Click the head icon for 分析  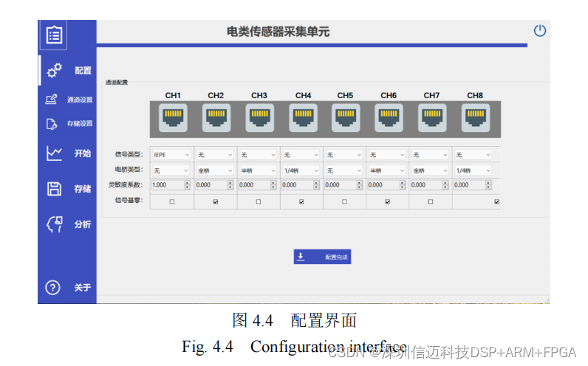(54, 224)
